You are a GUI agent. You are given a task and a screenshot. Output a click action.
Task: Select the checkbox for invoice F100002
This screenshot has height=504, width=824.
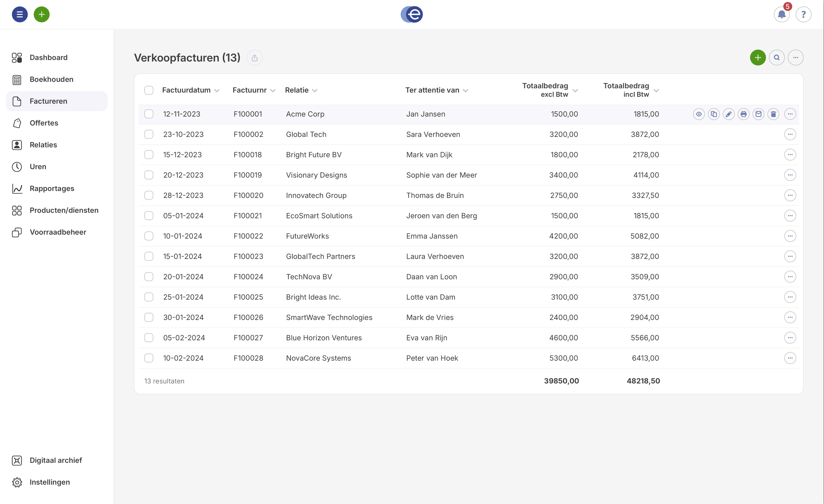pos(149,134)
